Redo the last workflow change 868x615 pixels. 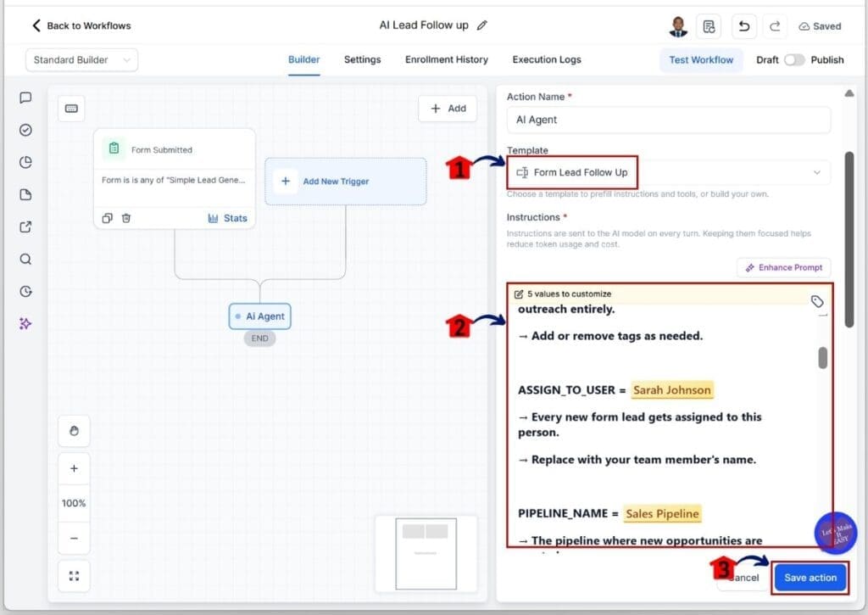click(774, 26)
